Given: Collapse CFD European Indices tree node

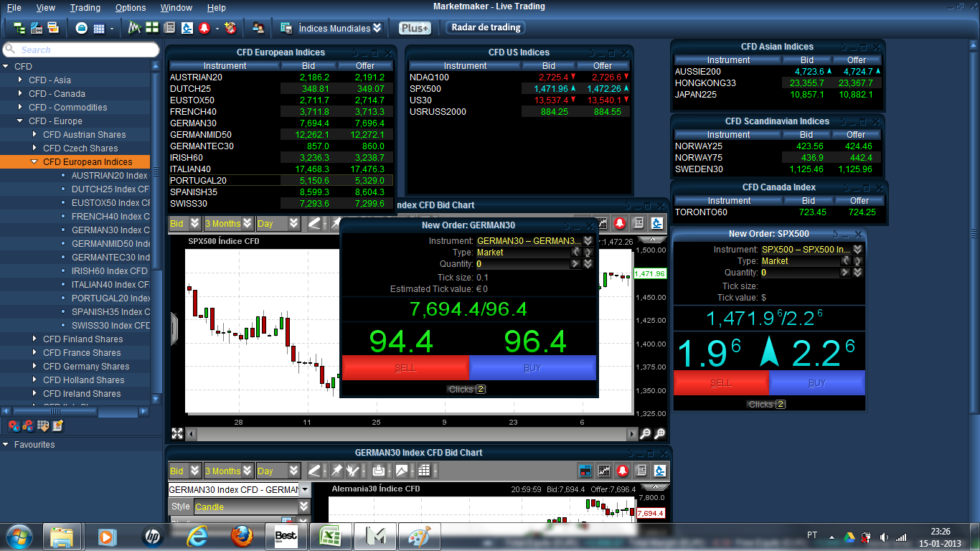Looking at the screenshot, I should click(x=34, y=162).
